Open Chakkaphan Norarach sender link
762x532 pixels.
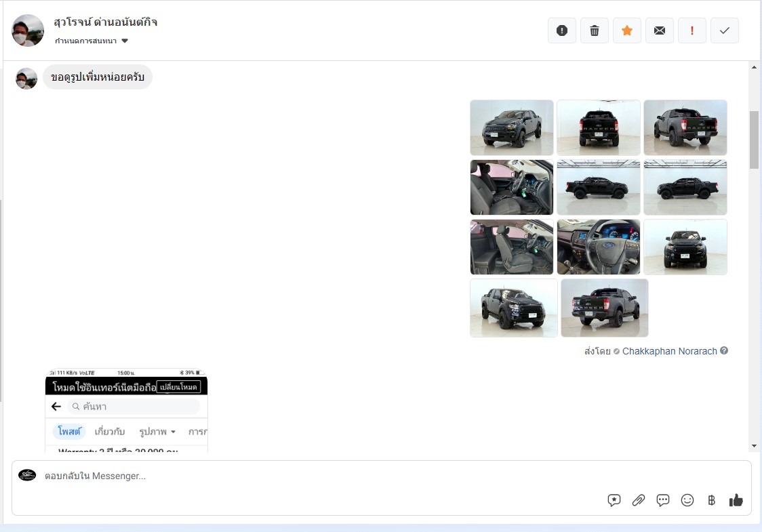670,351
